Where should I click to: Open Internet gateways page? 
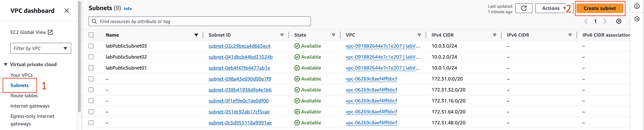(30, 106)
